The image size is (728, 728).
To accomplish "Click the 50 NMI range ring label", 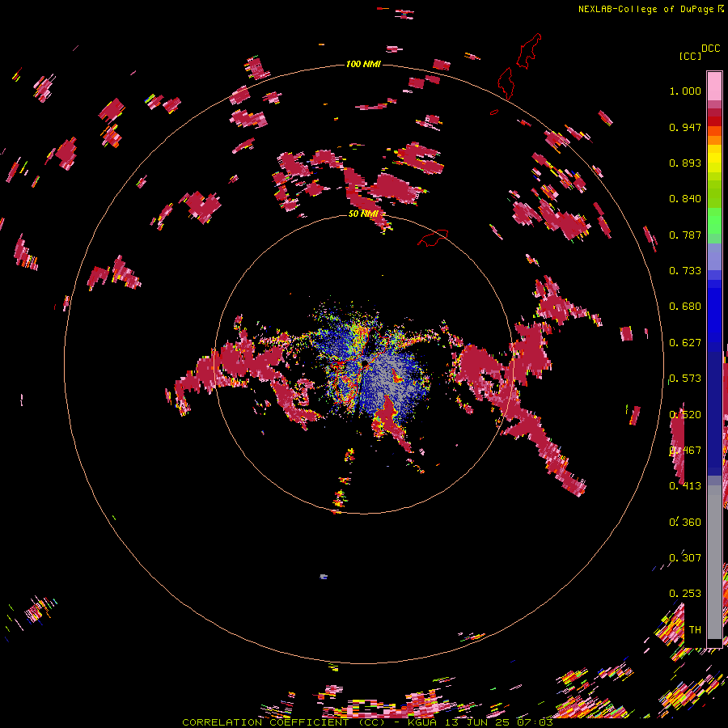I will pyautogui.click(x=363, y=214).
